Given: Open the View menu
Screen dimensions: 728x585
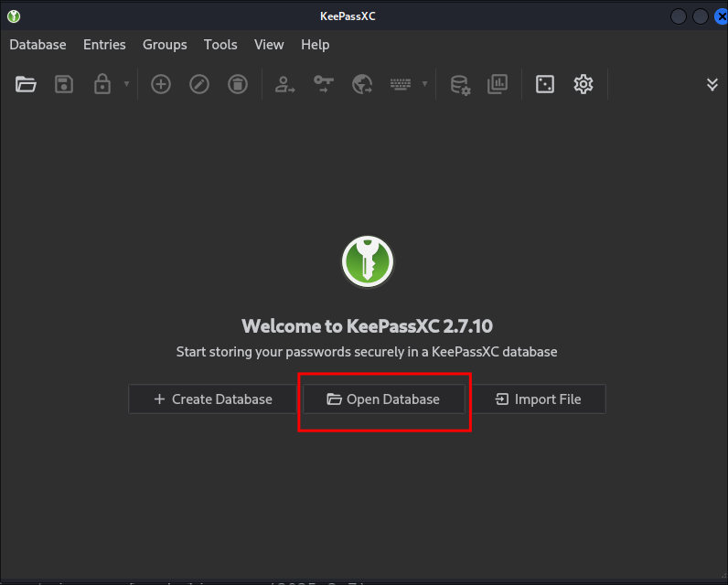Looking at the screenshot, I should click(269, 45).
